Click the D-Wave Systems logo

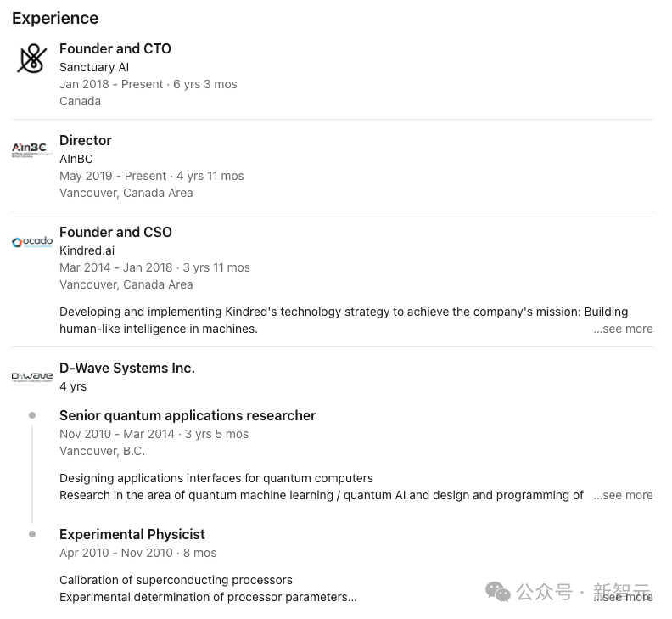tap(32, 376)
